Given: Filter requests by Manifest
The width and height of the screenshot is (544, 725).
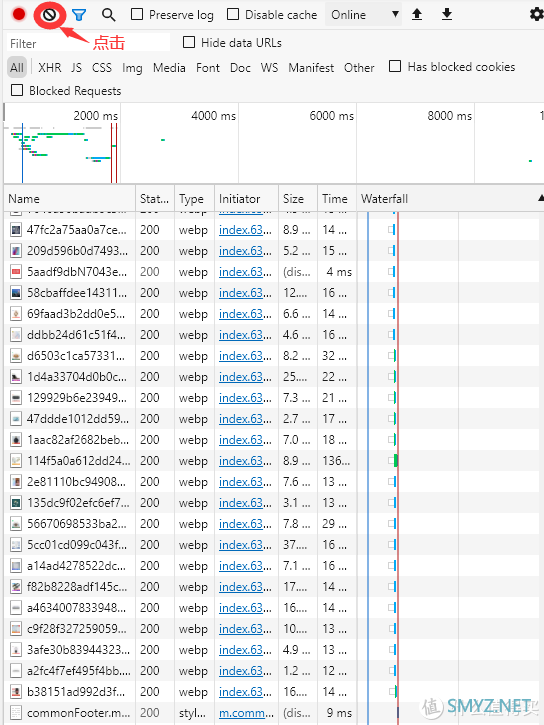Looking at the screenshot, I should (x=311, y=68).
